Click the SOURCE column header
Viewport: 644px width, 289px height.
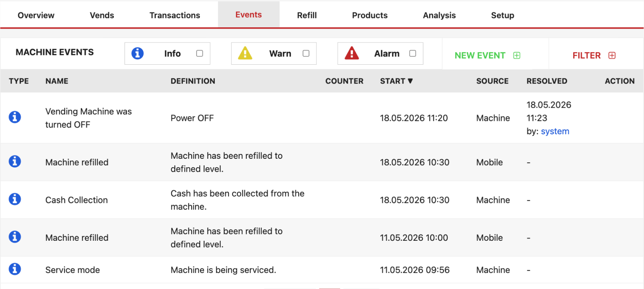click(x=492, y=81)
